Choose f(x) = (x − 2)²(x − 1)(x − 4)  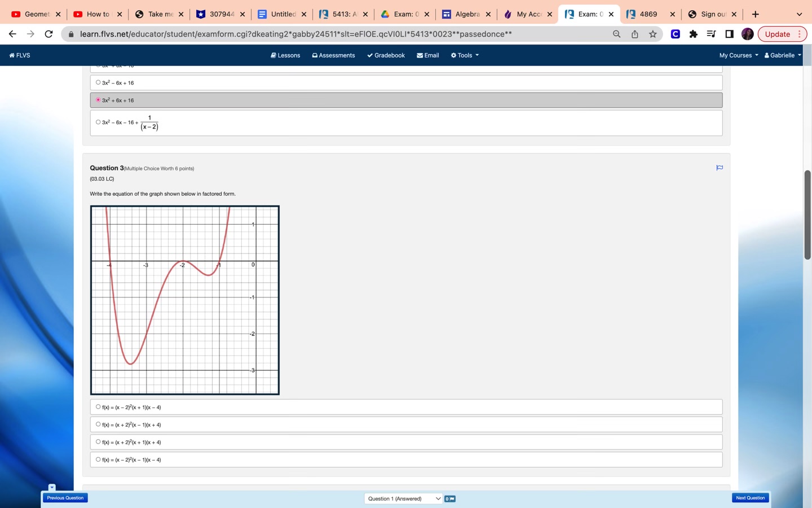[x=406, y=459]
